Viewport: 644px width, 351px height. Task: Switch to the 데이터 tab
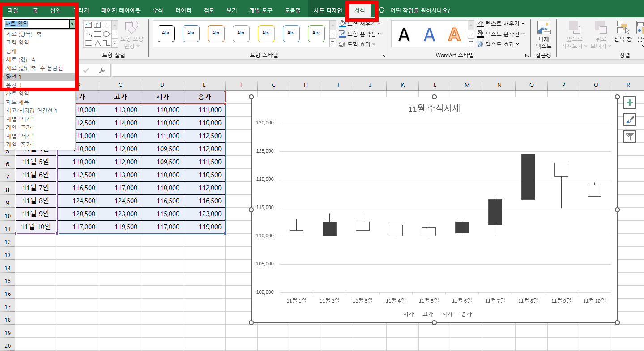tap(183, 10)
